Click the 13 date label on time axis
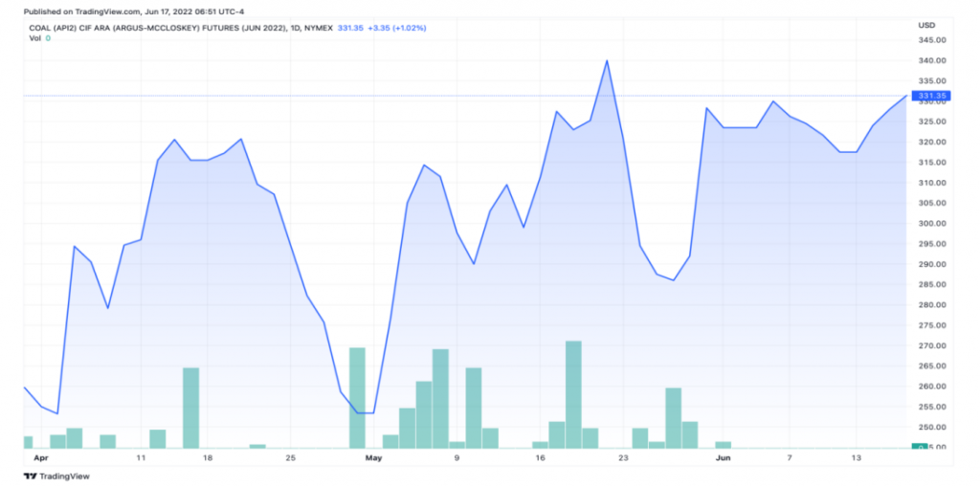Screen dimensions: 980x487 [x=857, y=458]
